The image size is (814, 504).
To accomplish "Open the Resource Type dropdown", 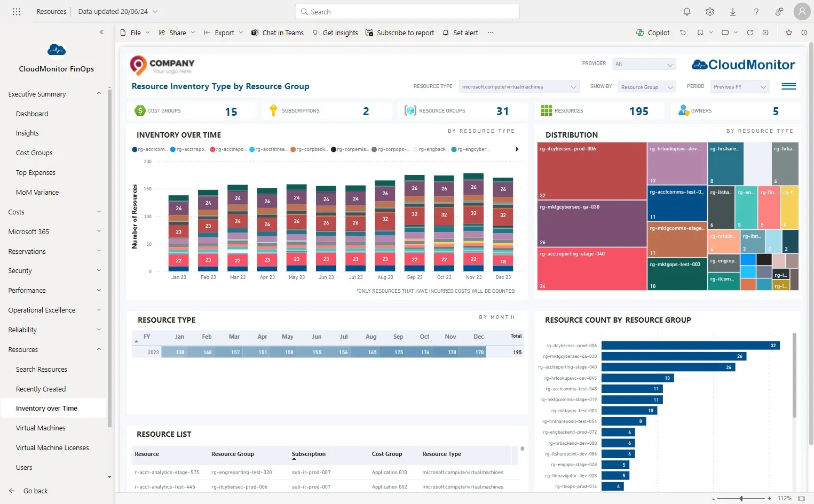I will click(x=519, y=86).
